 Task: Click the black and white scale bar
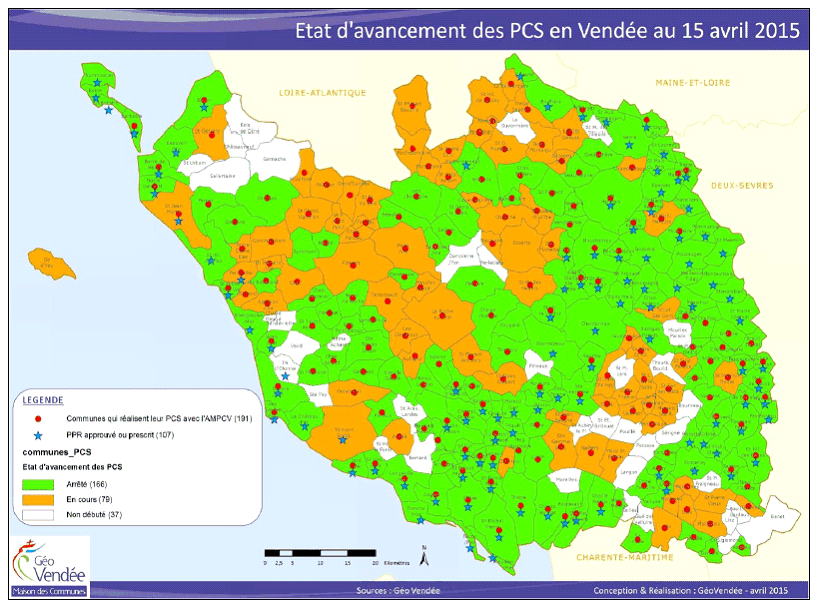pyautogui.click(x=318, y=552)
